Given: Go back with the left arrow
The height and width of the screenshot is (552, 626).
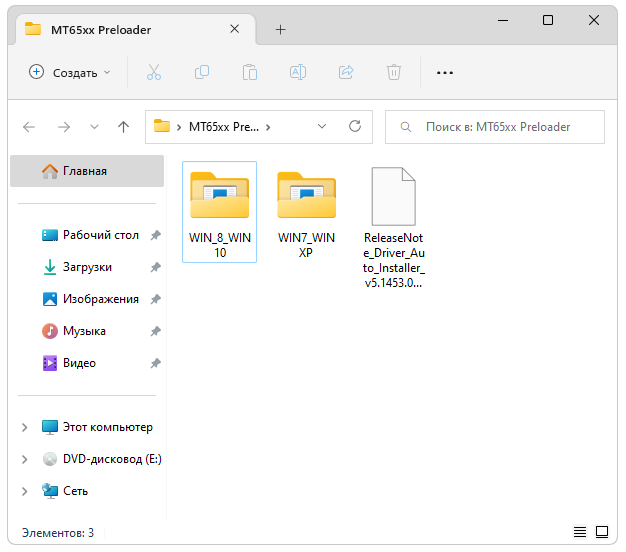Looking at the screenshot, I should click(29, 127).
